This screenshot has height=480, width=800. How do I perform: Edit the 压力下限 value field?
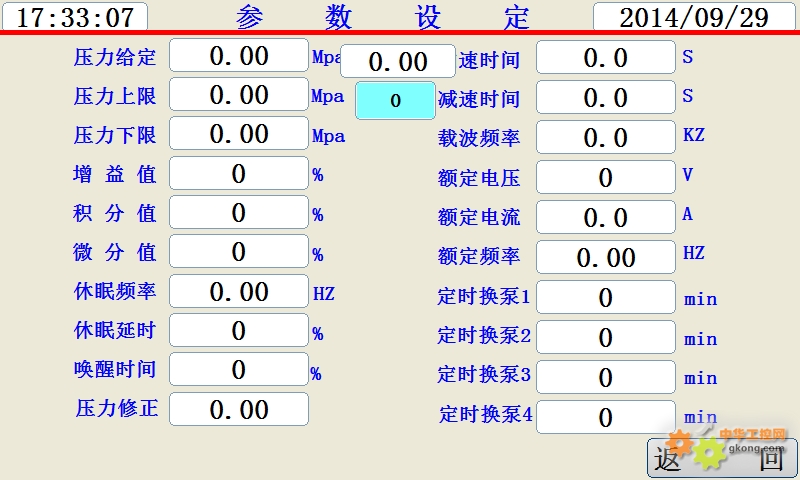tap(239, 134)
